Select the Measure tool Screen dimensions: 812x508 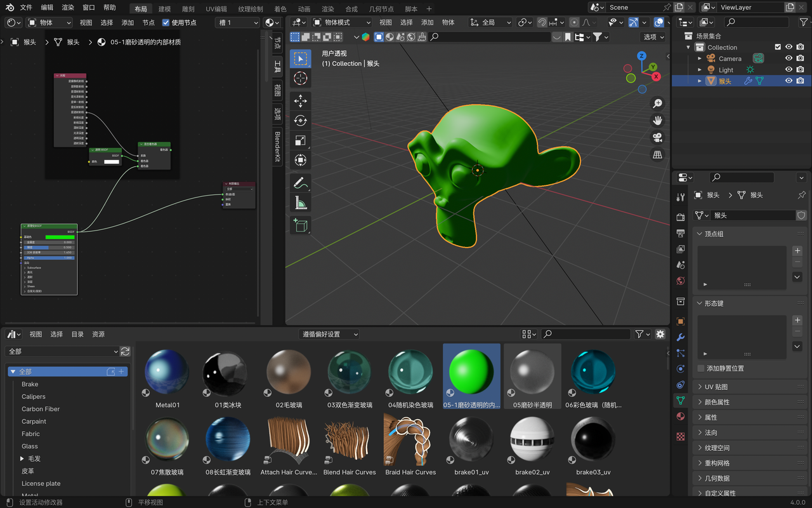[x=301, y=203]
